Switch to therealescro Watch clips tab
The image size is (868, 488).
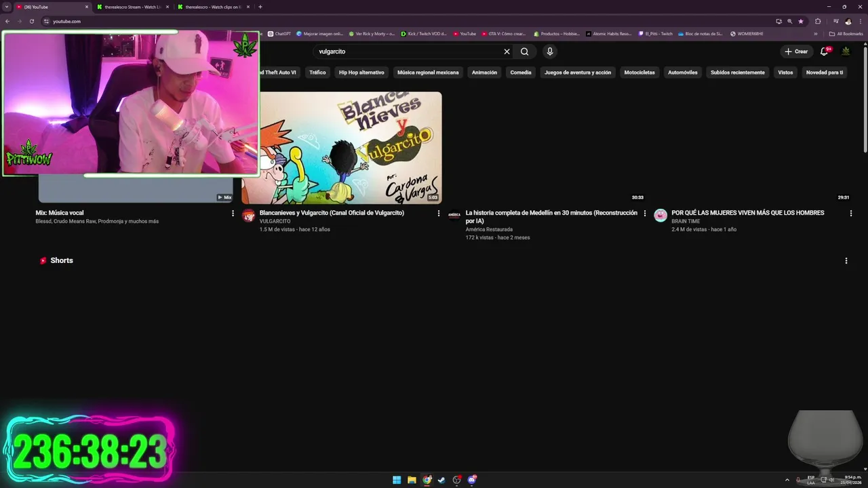point(213,7)
